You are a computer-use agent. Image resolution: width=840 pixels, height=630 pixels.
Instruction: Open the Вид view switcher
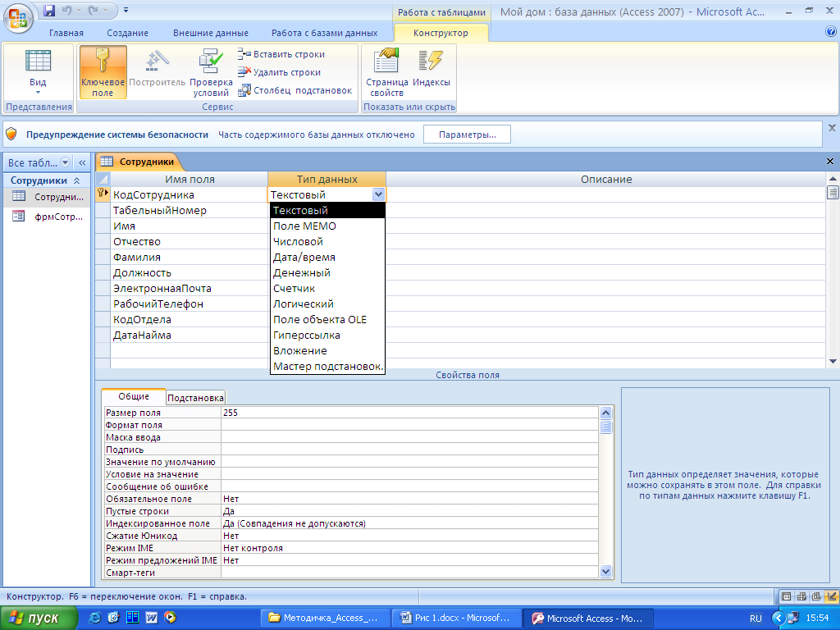pos(38,73)
